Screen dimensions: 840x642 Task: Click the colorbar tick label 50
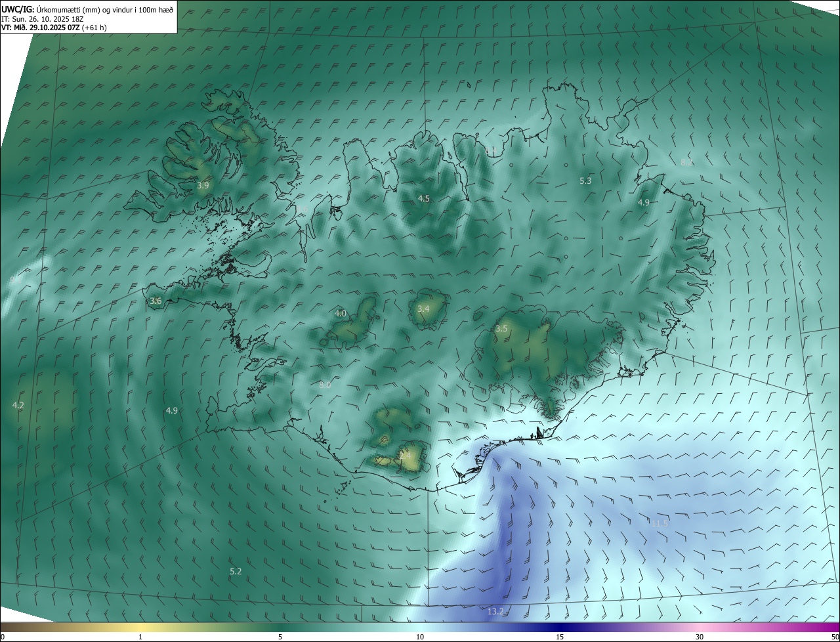(x=835, y=637)
